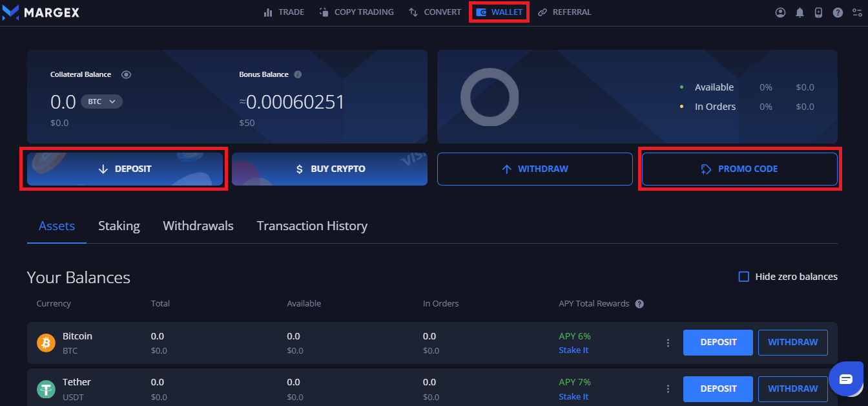Open the chat widget bubble
Screen dimensions: 868x406
pyautogui.click(x=846, y=379)
